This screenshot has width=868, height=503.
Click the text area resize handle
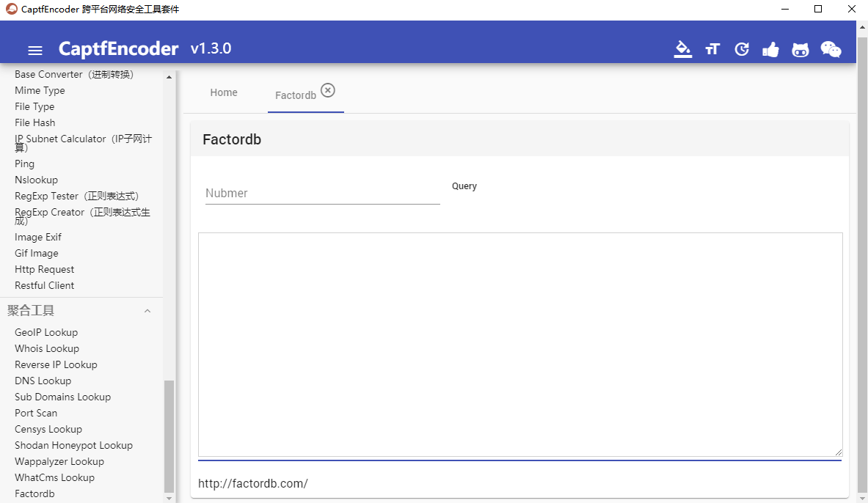(x=839, y=452)
